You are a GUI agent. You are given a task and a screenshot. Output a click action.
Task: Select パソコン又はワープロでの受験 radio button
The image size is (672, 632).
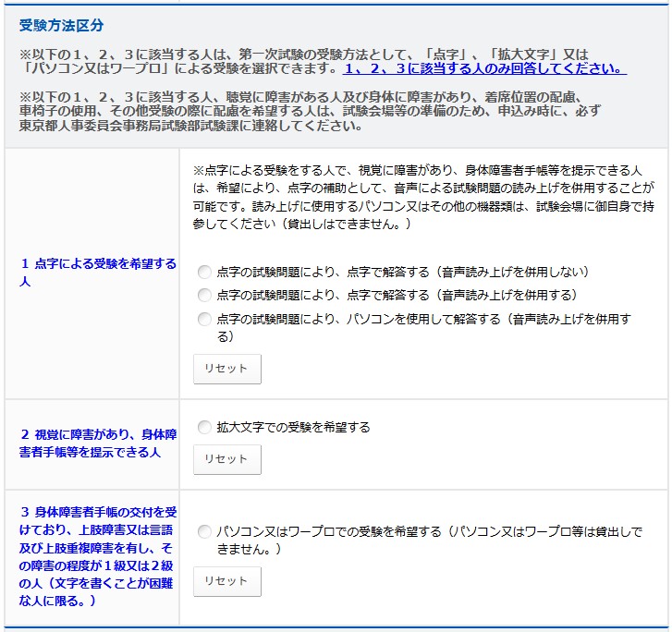click(204, 532)
